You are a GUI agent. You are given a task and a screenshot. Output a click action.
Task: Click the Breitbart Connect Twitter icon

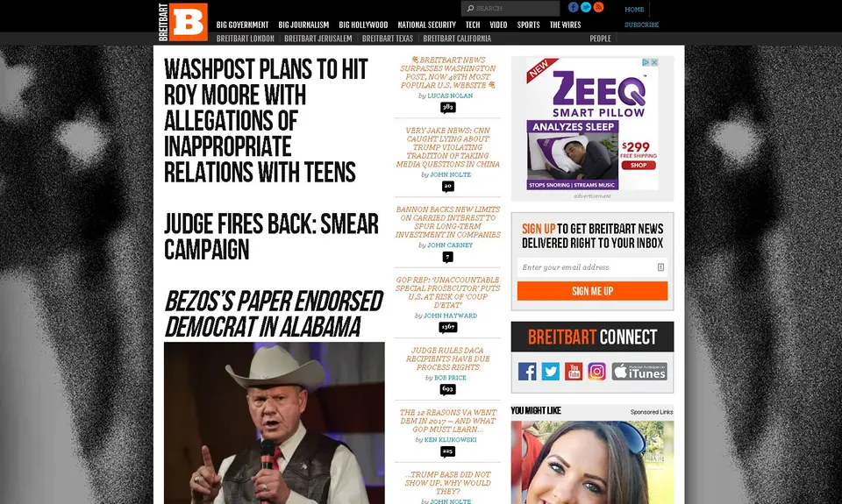point(551,372)
